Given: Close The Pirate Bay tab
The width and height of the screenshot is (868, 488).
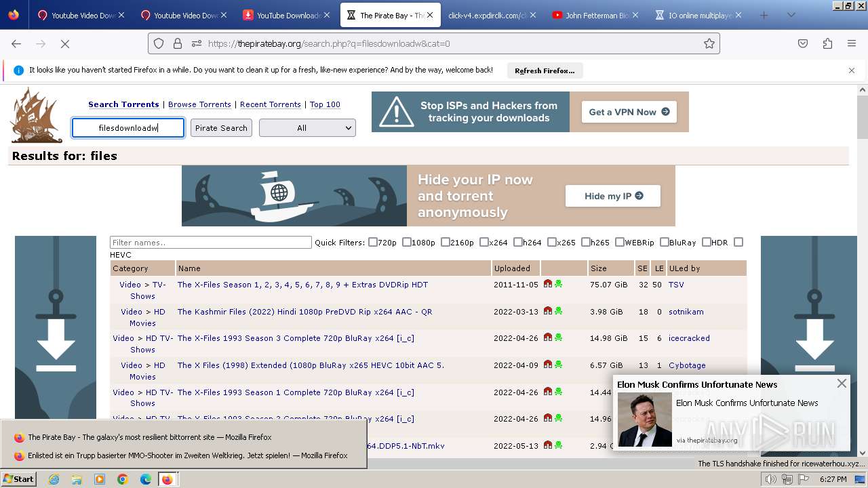Looking at the screenshot, I should point(429,15).
